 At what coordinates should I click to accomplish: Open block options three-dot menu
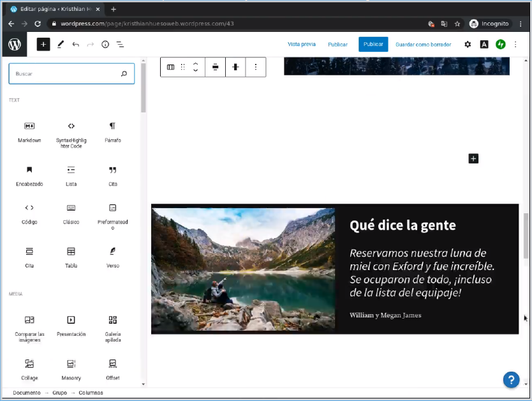[x=256, y=67]
